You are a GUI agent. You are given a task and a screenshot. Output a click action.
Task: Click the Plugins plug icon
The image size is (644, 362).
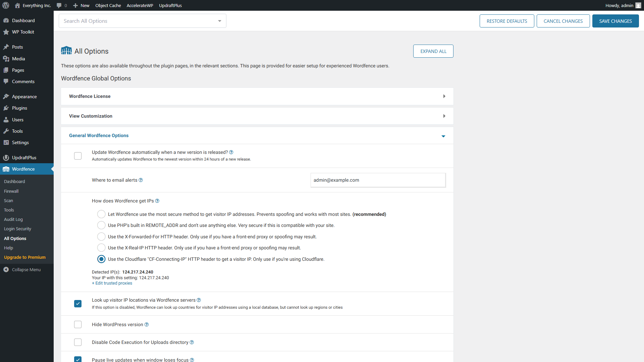(x=6, y=108)
